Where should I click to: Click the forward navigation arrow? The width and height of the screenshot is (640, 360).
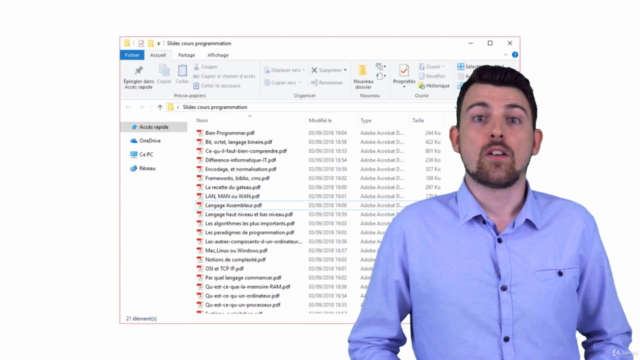(x=141, y=107)
